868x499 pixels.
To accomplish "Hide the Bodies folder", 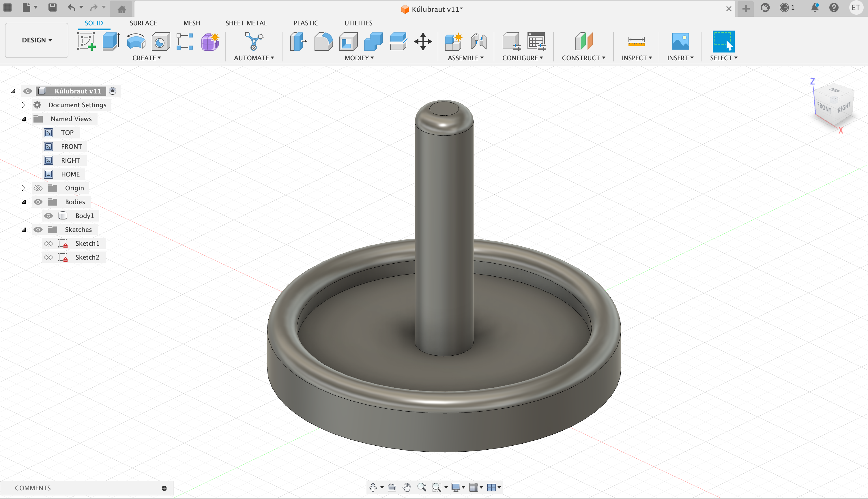I will (x=38, y=202).
